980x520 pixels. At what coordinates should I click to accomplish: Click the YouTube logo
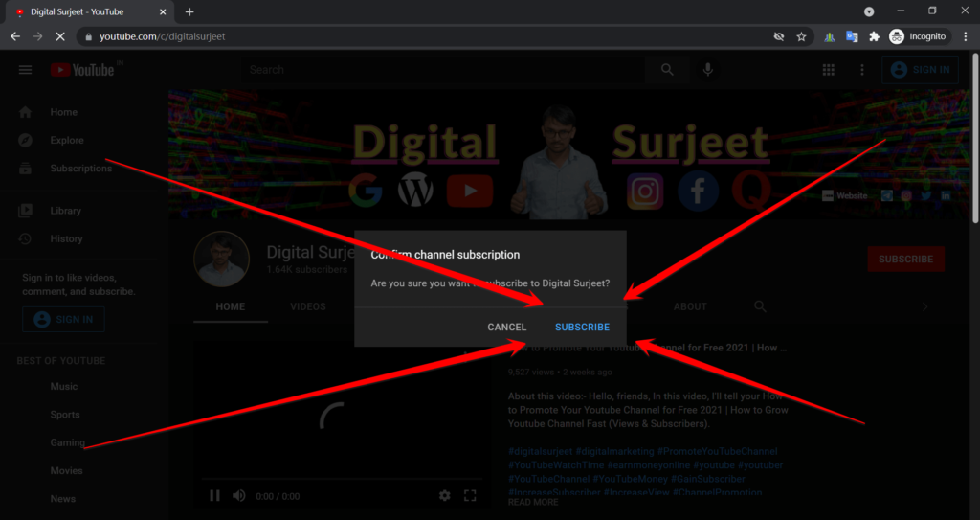pos(82,70)
